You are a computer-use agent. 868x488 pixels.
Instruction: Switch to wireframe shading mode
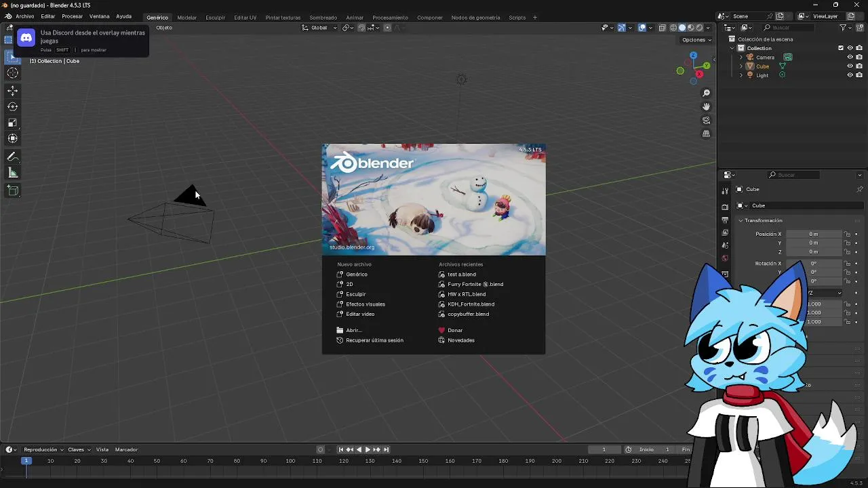click(673, 28)
